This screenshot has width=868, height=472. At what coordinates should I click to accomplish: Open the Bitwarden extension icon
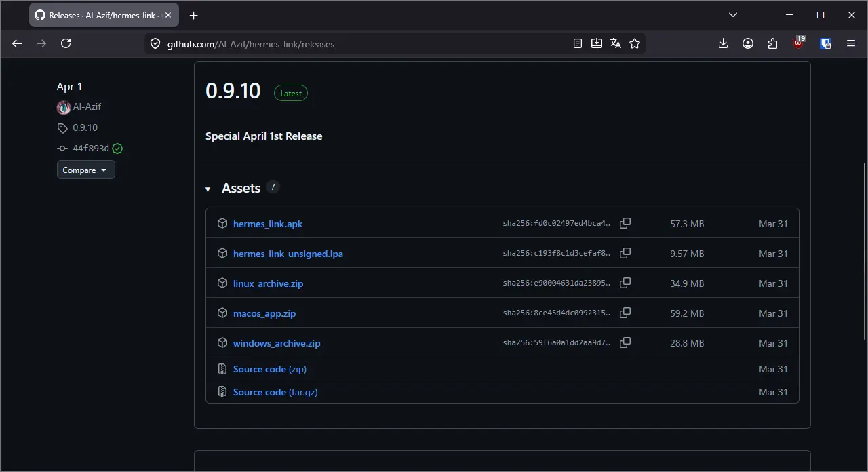(825, 43)
